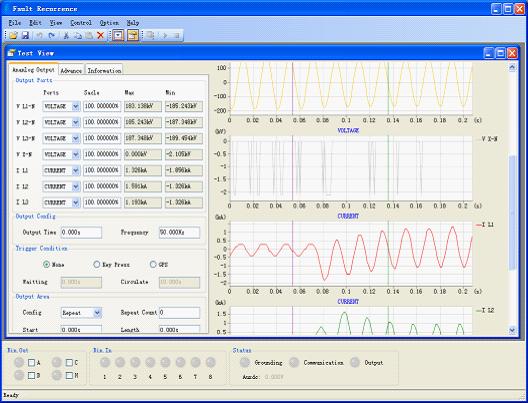Click the redo arrow icon
The image size is (528, 403).
coord(52,35)
